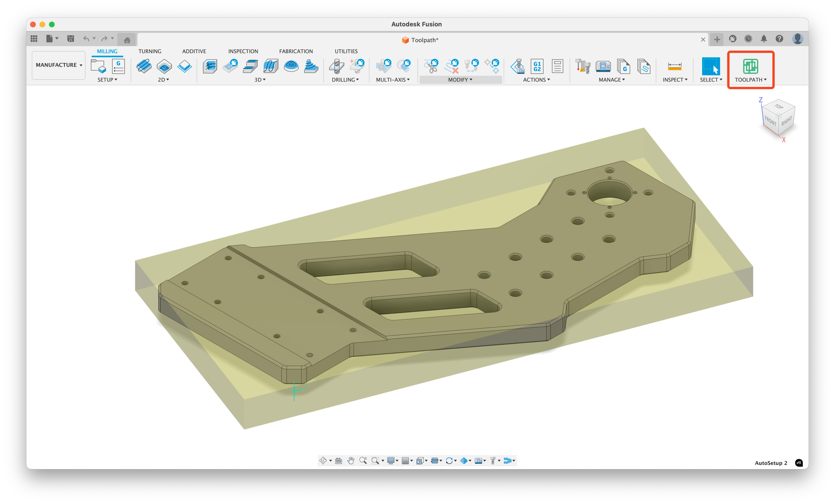Close the Toolpath document tab
The height and width of the screenshot is (504, 835).
click(703, 39)
